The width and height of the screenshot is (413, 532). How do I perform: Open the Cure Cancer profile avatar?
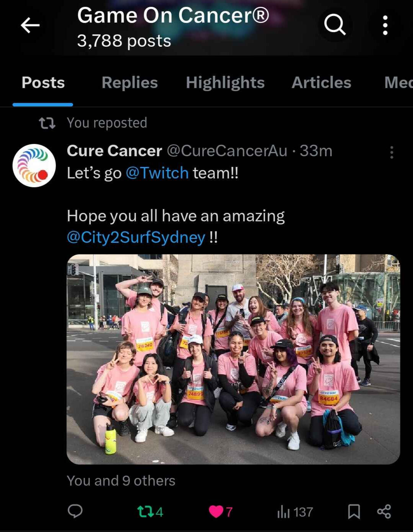pos(34,165)
